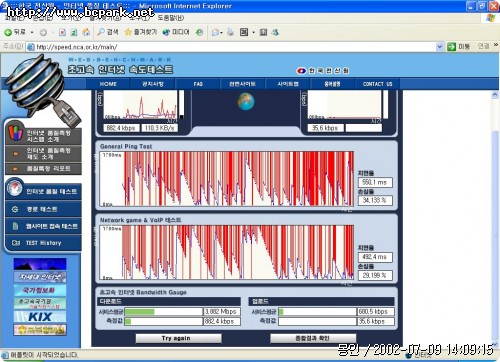Expand the address bar dropdown arrow

[x=440, y=47]
